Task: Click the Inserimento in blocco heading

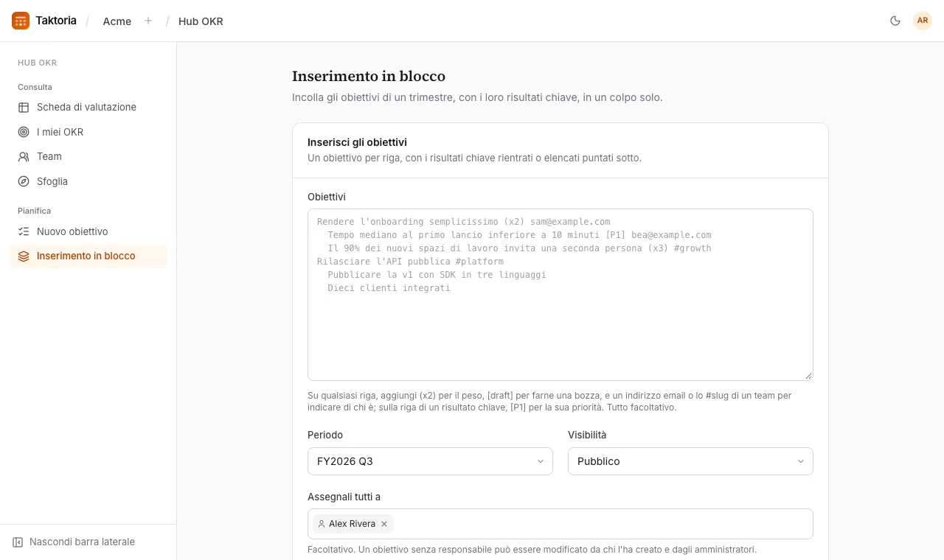Action: pyautogui.click(x=369, y=76)
